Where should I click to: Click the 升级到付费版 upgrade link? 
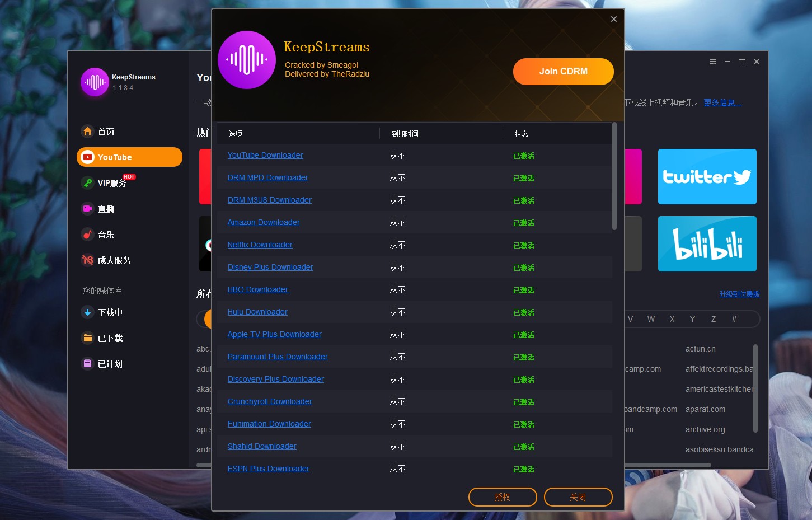click(x=739, y=294)
